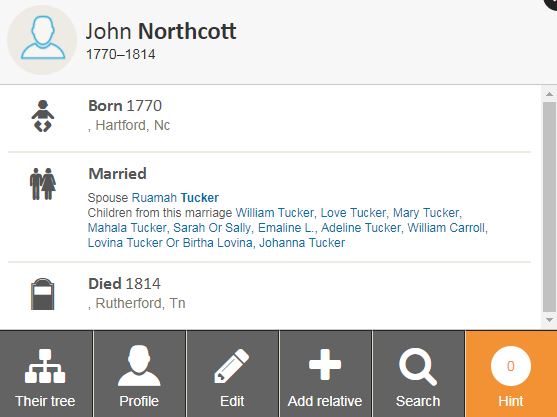Open spouse Ruamah Tucker link

[175, 197]
